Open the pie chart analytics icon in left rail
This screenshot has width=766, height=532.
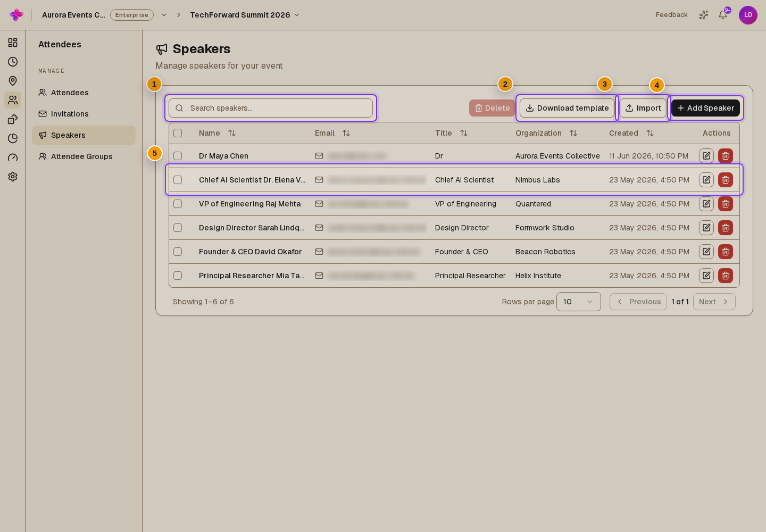point(13,138)
